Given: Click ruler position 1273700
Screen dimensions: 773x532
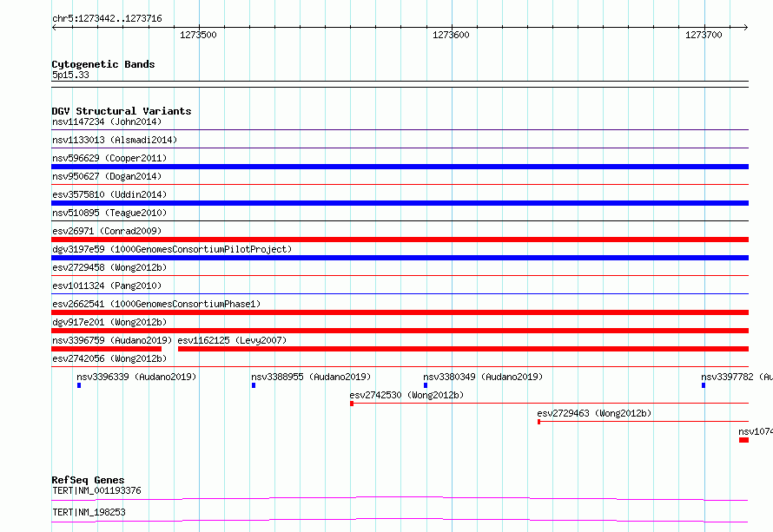Looking at the screenshot, I should click(704, 35).
